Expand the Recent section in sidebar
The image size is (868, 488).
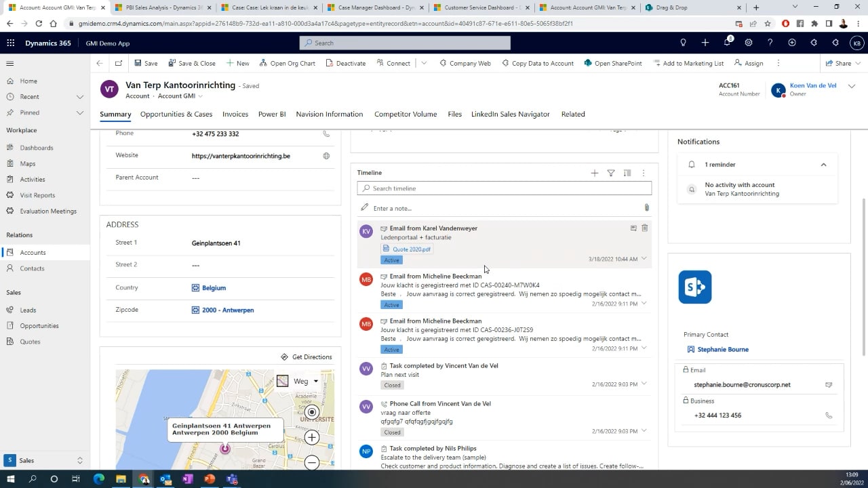(x=80, y=97)
